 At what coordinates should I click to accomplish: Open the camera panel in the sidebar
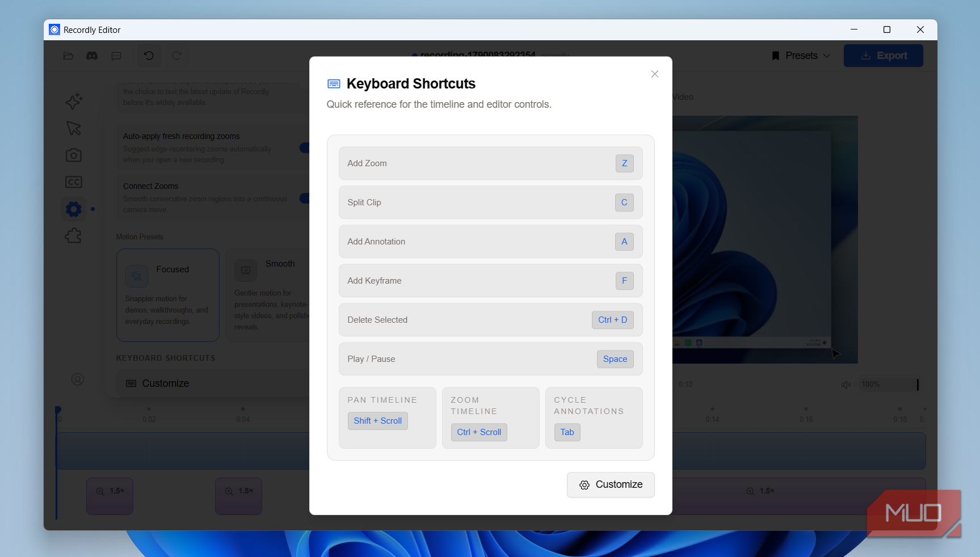74,155
